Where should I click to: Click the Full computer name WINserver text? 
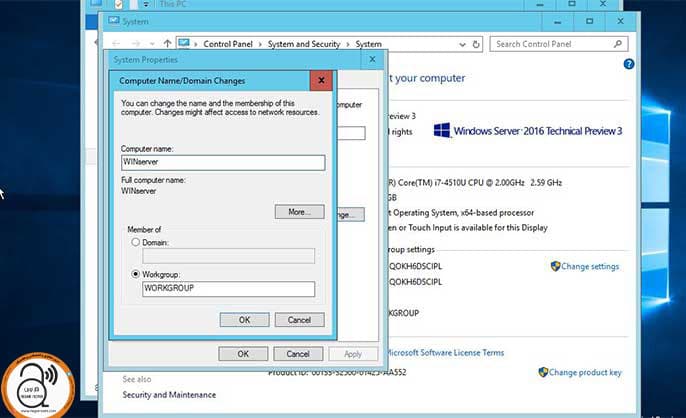pyautogui.click(x=138, y=191)
